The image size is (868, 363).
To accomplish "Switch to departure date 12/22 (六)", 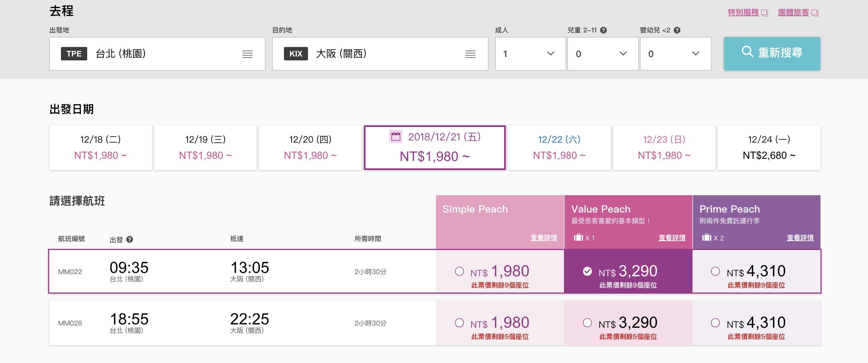I will (559, 148).
